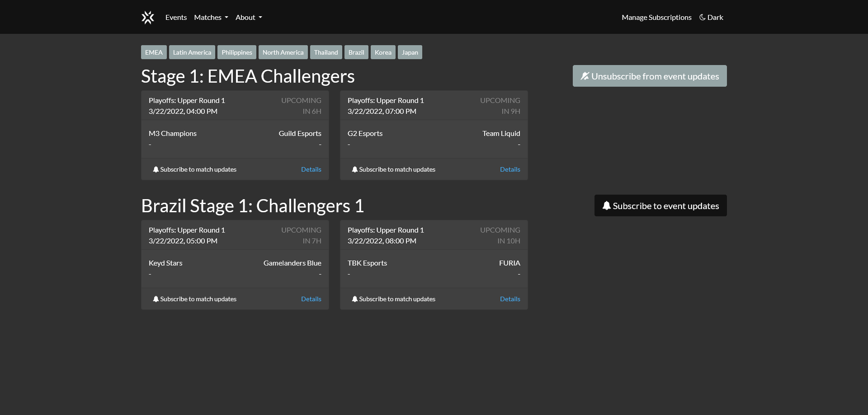Click the Team Liquid team name
The height and width of the screenshot is (415, 868).
(501, 133)
